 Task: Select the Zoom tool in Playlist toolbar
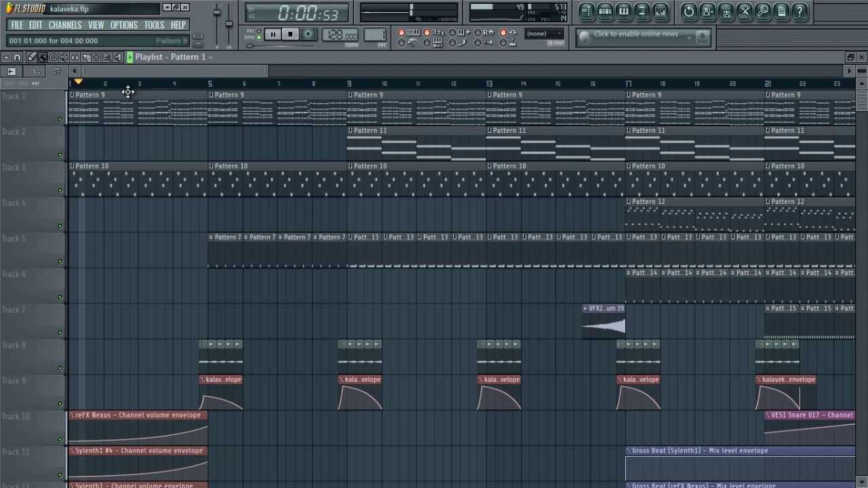(x=107, y=58)
